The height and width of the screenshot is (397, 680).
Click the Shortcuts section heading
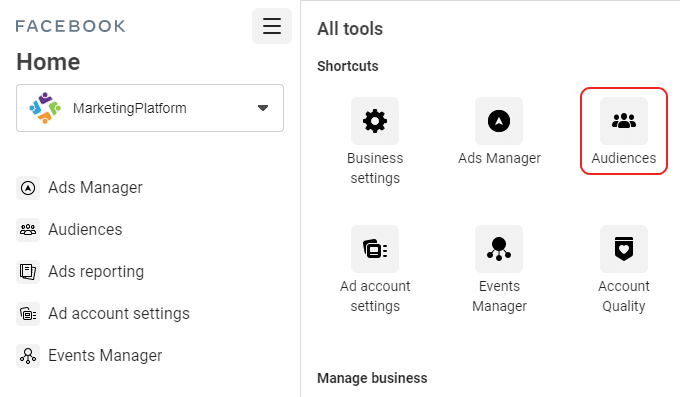(x=348, y=66)
